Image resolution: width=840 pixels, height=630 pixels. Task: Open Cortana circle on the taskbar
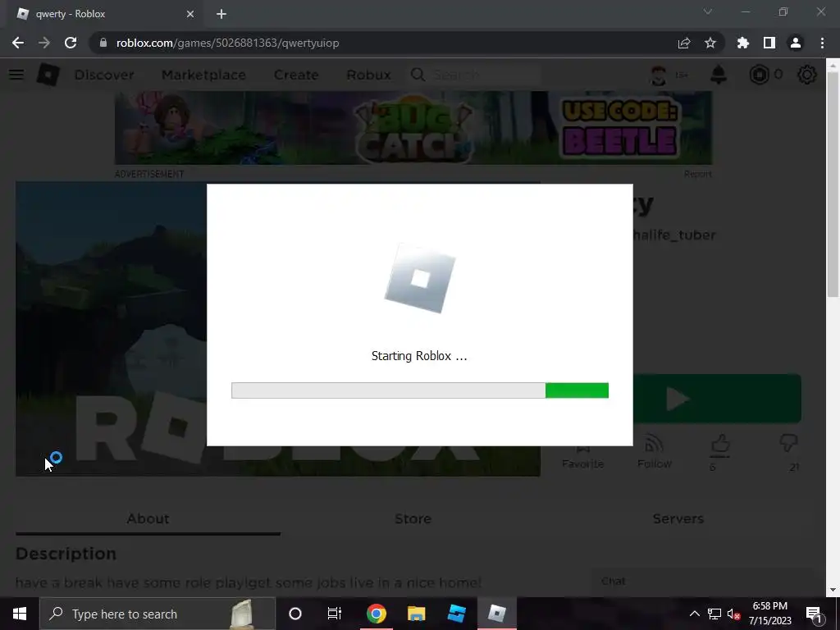pos(295,614)
